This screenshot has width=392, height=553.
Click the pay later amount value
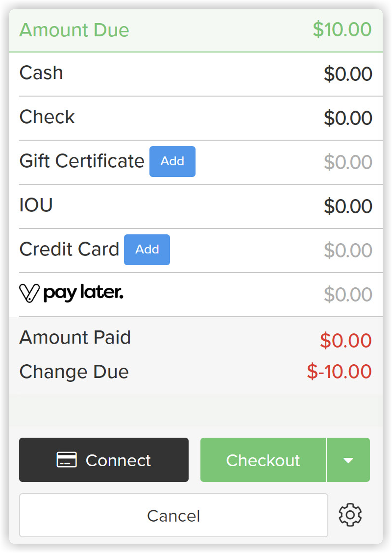point(347,294)
